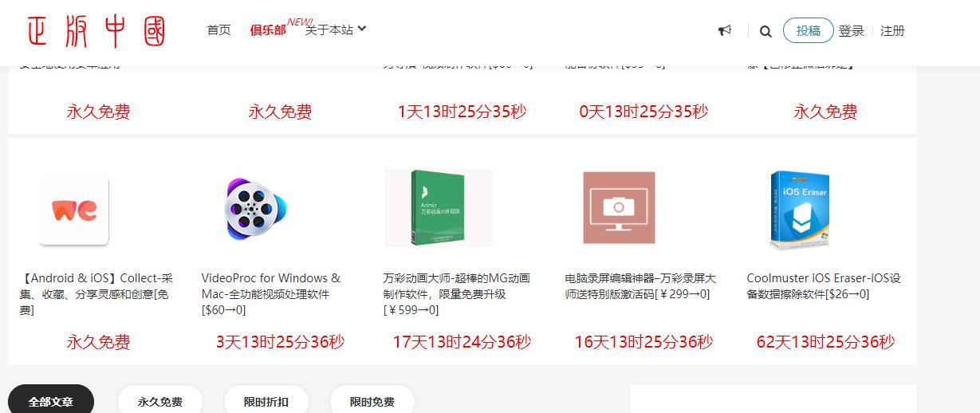Open the VideoProc film reel thumbnail
The image size is (980, 413).
256,210
